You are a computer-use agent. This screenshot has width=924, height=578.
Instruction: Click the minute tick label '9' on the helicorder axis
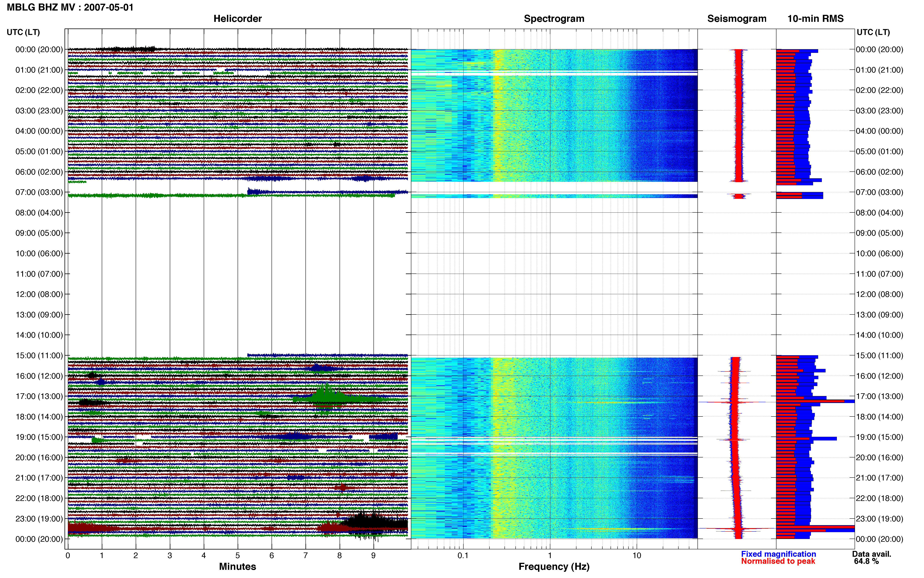[373, 555]
